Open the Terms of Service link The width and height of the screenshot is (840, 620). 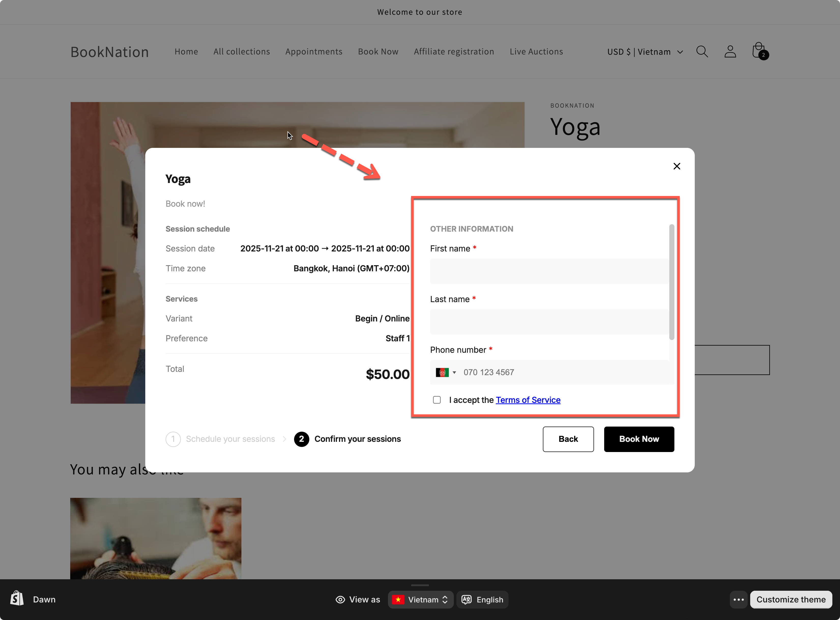click(528, 400)
